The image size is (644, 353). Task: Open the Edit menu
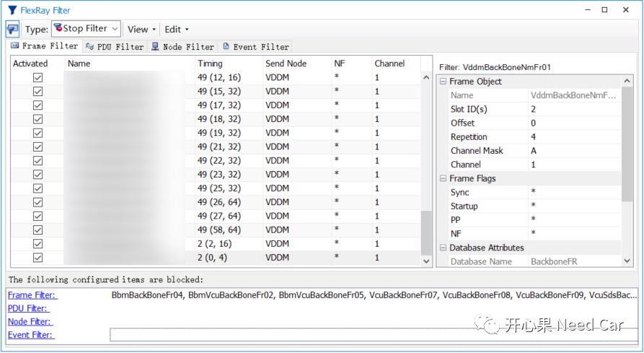(x=177, y=29)
